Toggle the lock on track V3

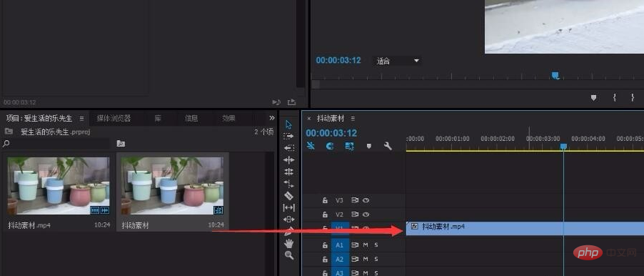click(x=325, y=200)
